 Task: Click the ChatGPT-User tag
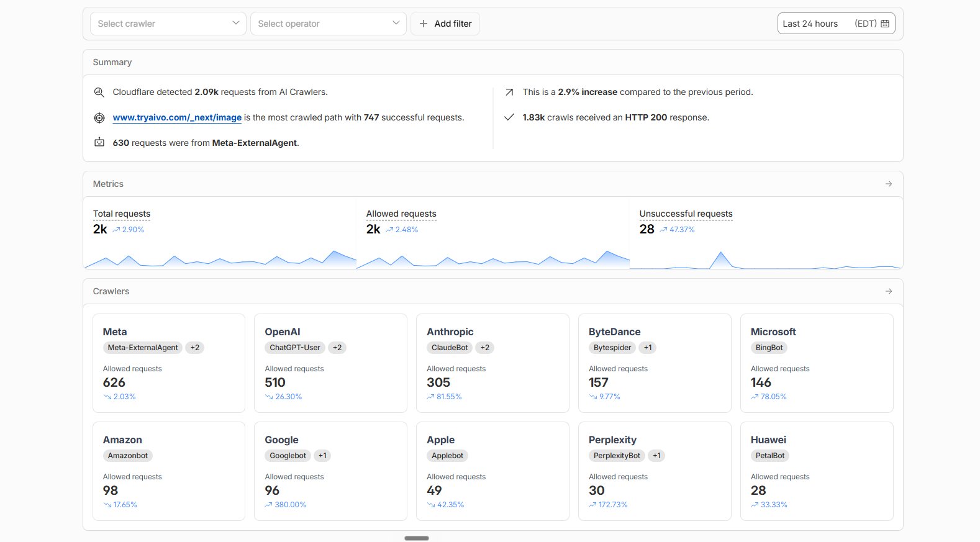[x=295, y=348]
